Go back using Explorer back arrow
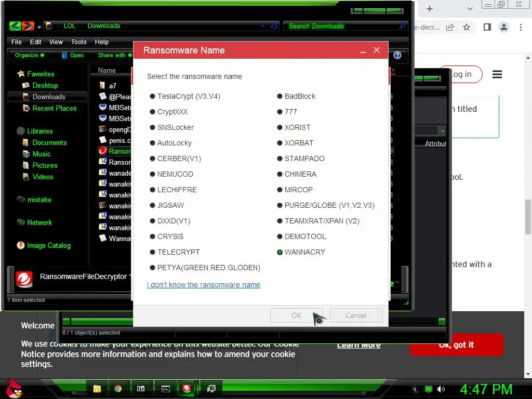Viewport: 532px width, 399px height. click(x=15, y=26)
